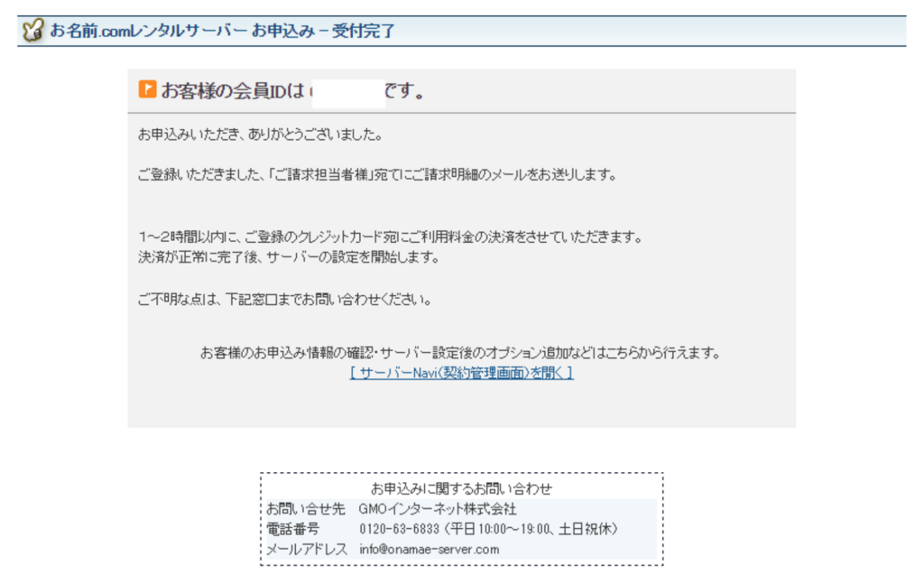Screen dimensions: 924x575
Task: Click the email info@onamae-server.com
Action: coord(430,549)
